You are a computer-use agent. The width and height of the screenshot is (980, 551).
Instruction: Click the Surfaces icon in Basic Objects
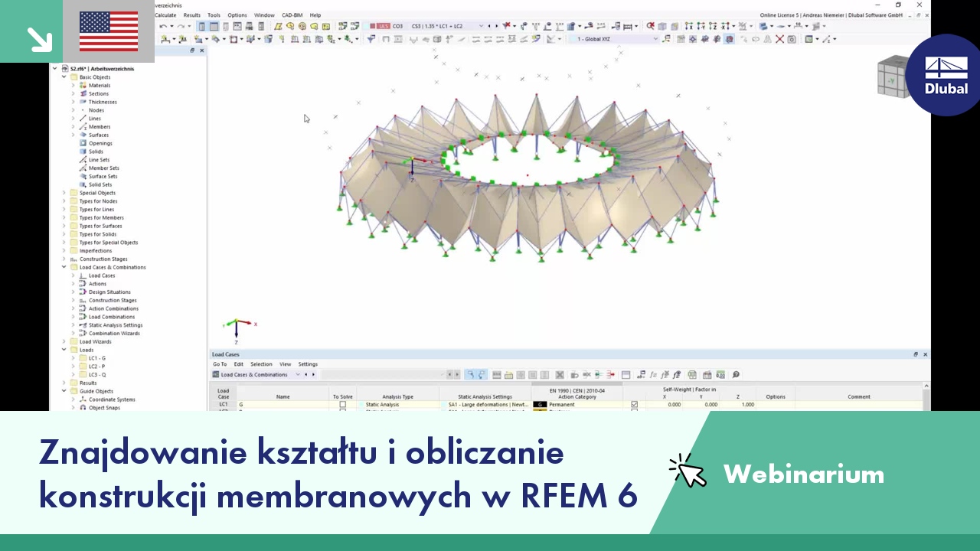click(x=83, y=135)
